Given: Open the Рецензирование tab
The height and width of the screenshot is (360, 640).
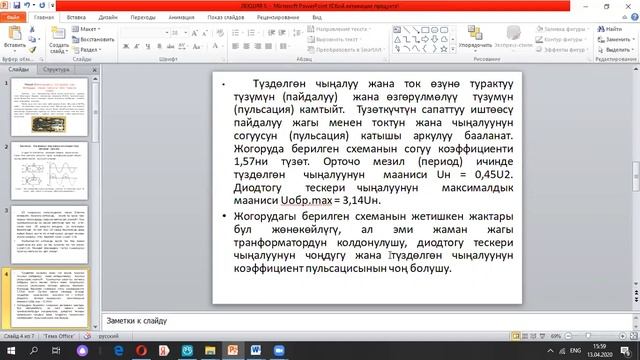Looking at the screenshot, I should [x=278, y=17].
